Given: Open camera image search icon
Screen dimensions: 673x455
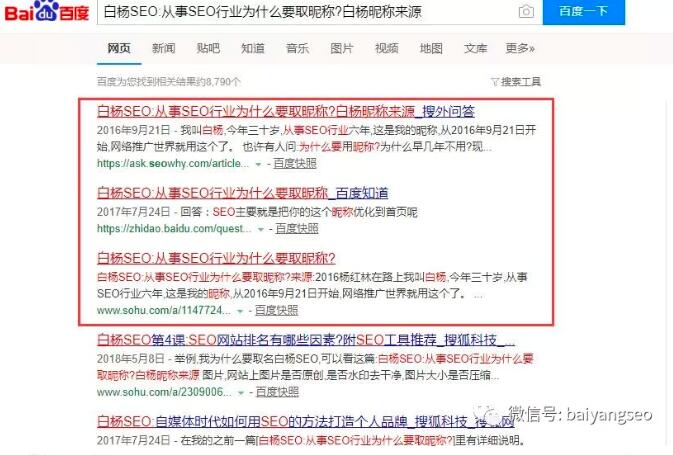Looking at the screenshot, I should click(526, 12).
